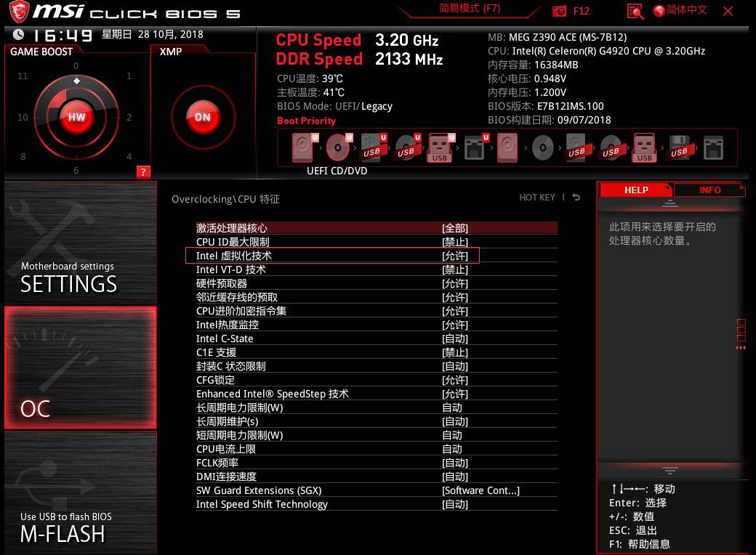Close the BIOS with the X button
Screen dimensions: 756x555
pos(728,11)
